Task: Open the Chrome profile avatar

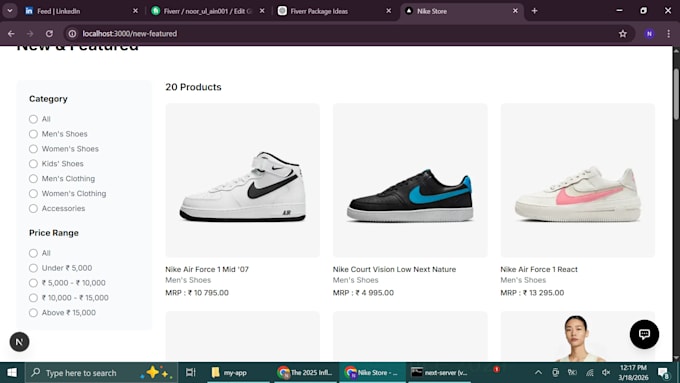Action: [x=649, y=33]
